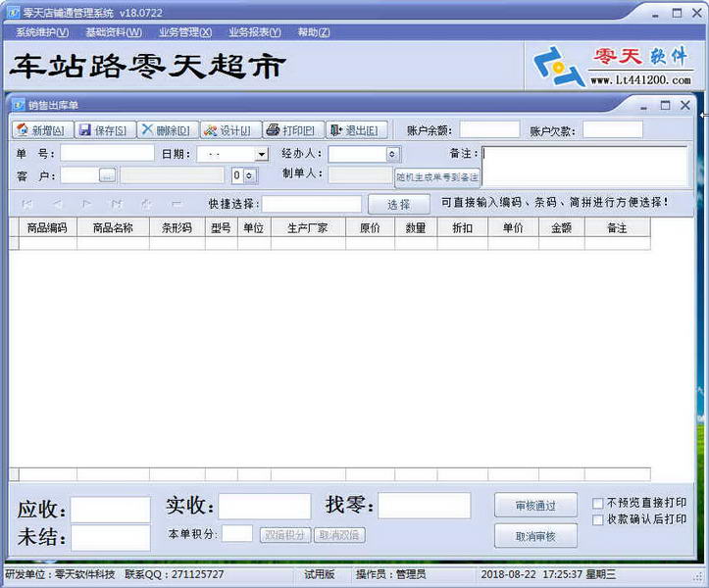Click the 取消双倍 button
Screen dimensions: 709x588
339,535
